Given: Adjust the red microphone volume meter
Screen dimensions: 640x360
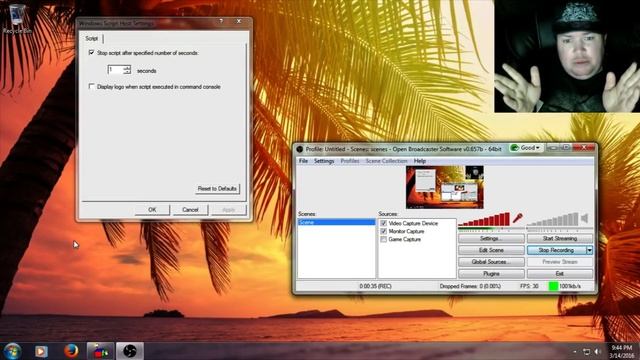Looking at the screenshot, I should click(484, 219).
